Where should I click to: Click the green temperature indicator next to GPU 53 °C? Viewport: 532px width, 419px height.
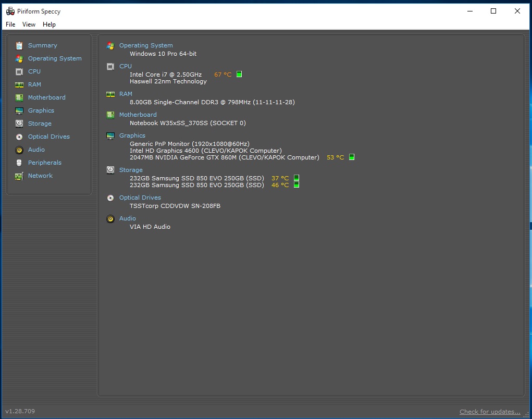click(352, 157)
